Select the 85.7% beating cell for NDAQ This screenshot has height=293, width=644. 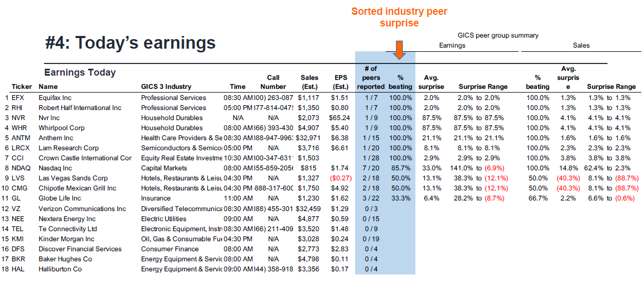pos(400,168)
